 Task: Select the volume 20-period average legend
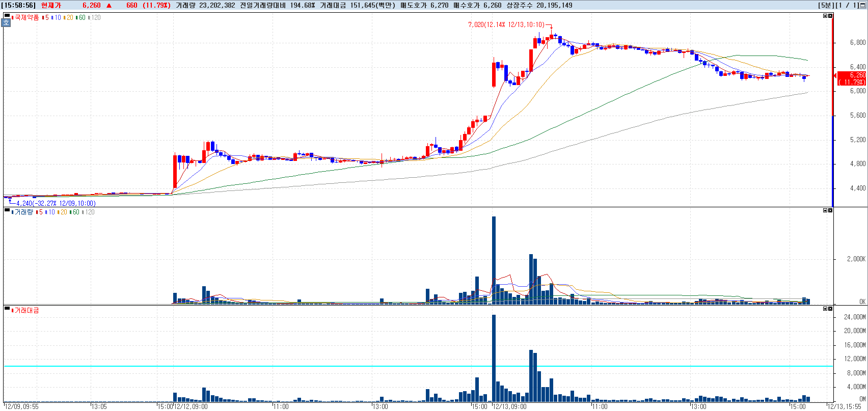62,212
